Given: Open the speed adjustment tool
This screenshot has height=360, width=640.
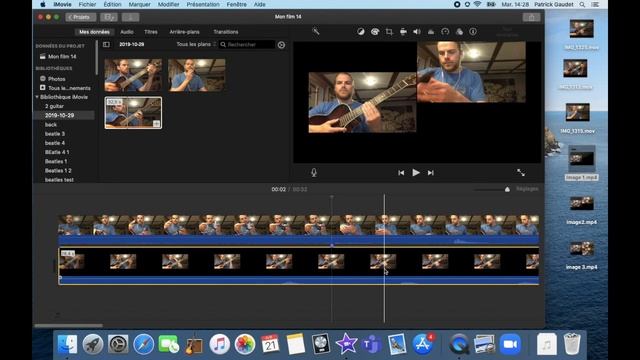Looking at the screenshot, I should pyautogui.click(x=445, y=31).
